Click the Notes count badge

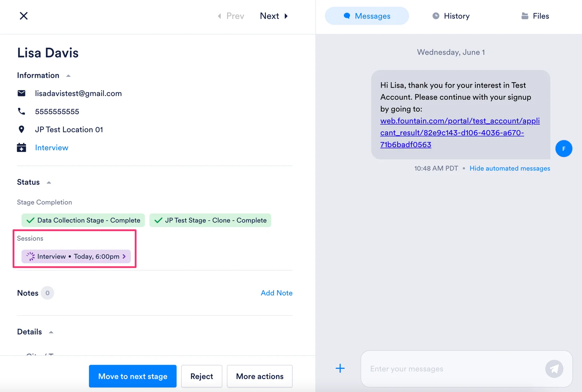[x=47, y=293]
